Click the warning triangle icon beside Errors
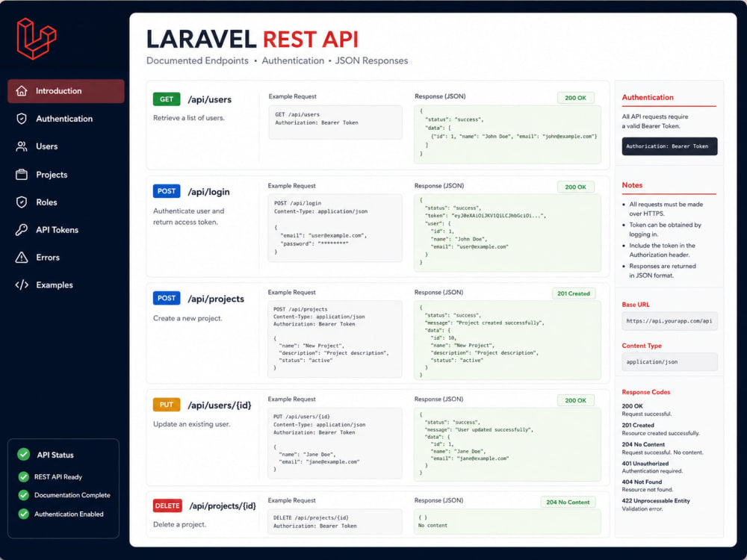This screenshot has width=747, height=560. click(x=22, y=257)
